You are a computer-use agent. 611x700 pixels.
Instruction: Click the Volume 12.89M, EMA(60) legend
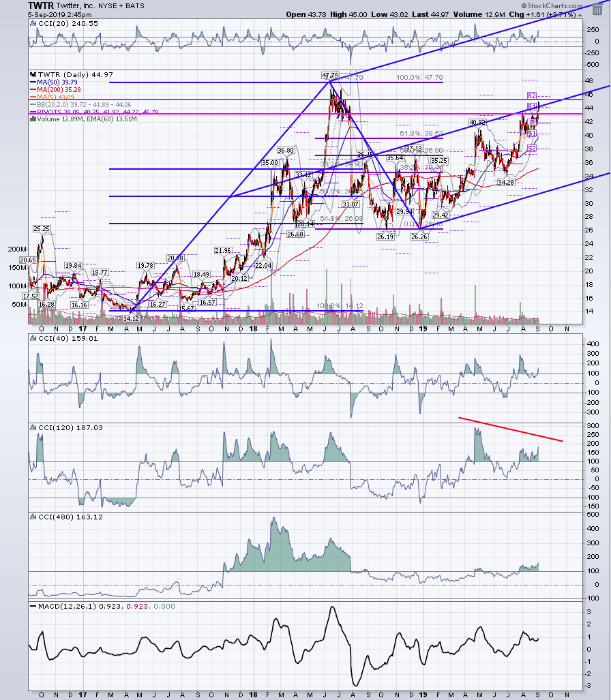coord(87,119)
